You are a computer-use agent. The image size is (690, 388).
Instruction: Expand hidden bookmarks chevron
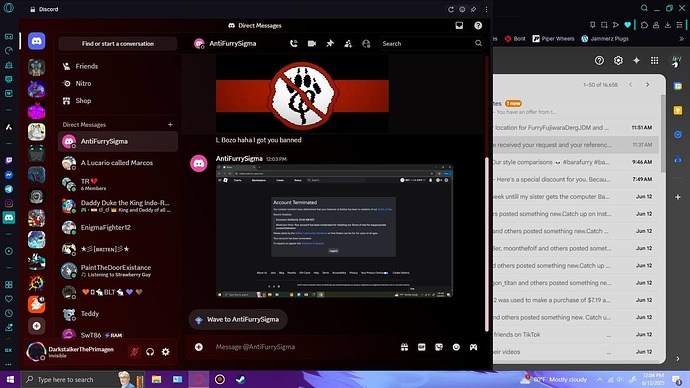click(682, 39)
